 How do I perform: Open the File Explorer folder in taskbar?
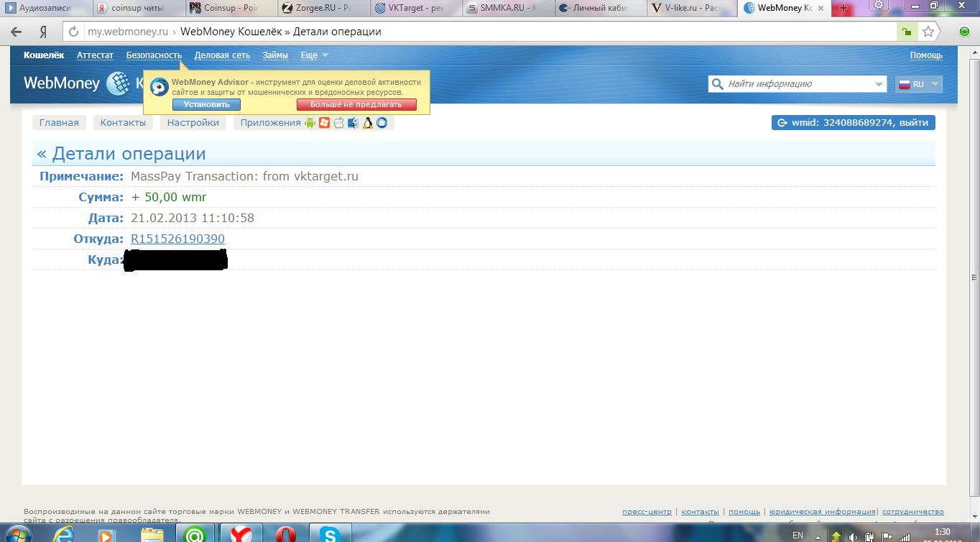pos(152,534)
